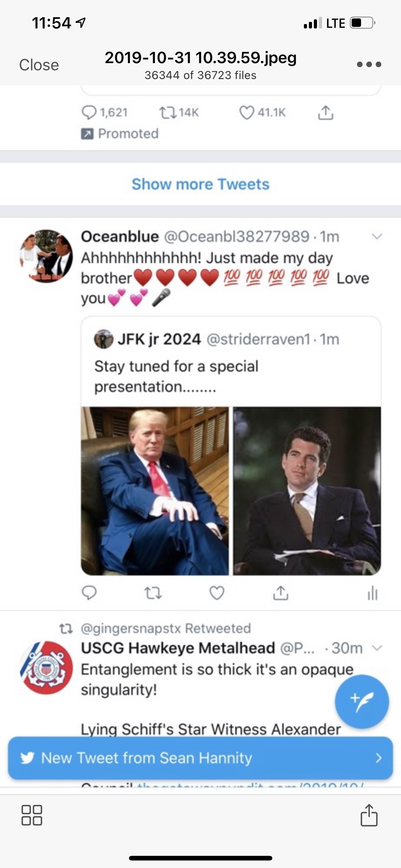Expand the Oceanblue tweet options chevron

pos(377,237)
